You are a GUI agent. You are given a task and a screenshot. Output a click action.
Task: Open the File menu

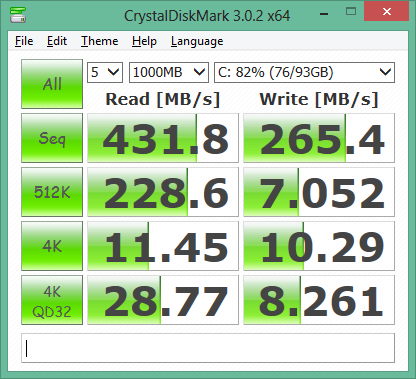pos(24,41)
